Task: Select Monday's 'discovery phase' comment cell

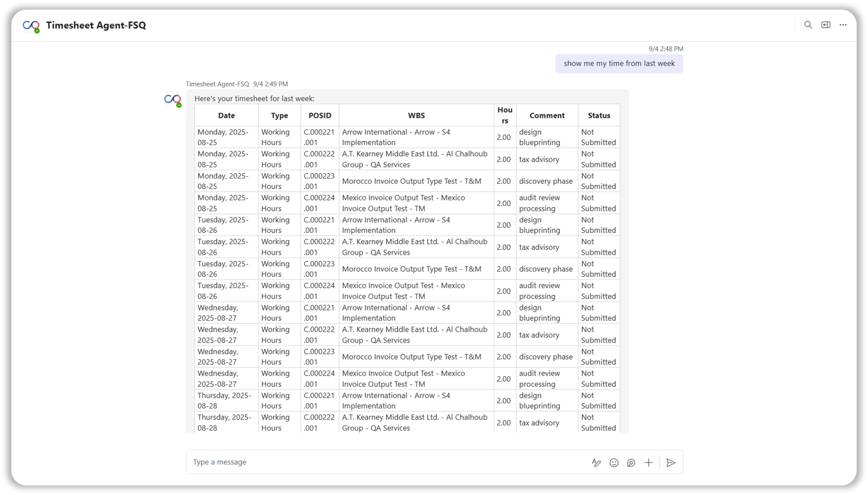Action: tap(547, 181)
